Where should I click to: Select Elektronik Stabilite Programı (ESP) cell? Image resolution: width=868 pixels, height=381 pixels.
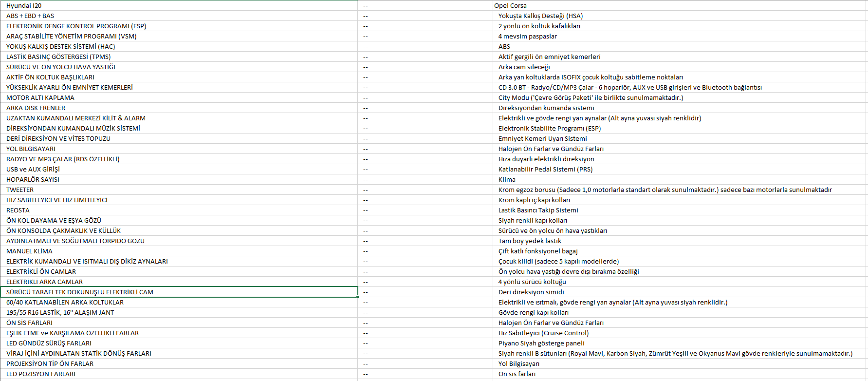[x=680, y=128]
